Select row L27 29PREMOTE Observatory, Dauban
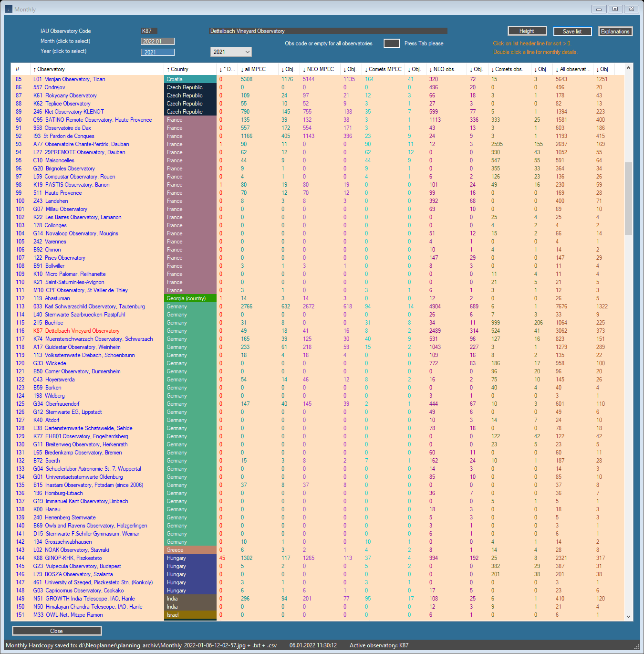 tap(317, 152)
